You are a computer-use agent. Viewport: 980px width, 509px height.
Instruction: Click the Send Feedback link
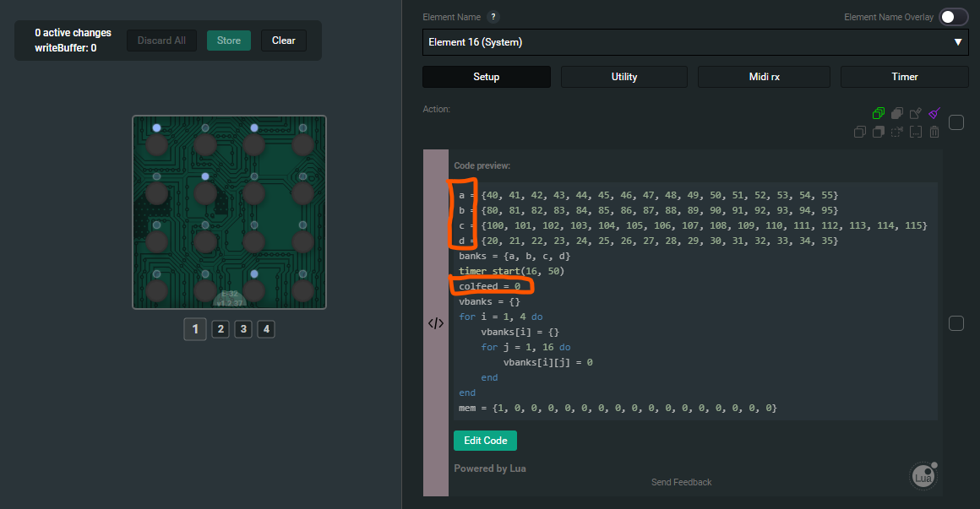(x=681, y=482)
